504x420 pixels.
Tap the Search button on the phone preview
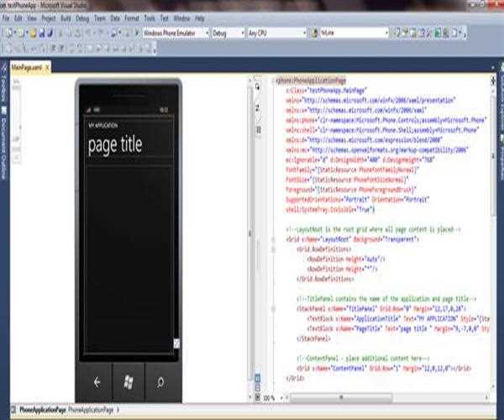pyautogui.click(x=160, y=382)
